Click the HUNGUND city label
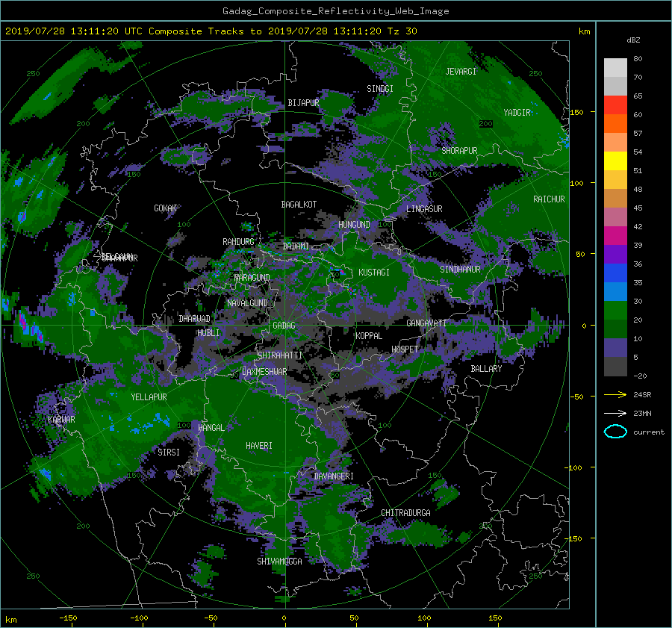The image size is (672, 628). pyautogui.click(x=354, y=225)
